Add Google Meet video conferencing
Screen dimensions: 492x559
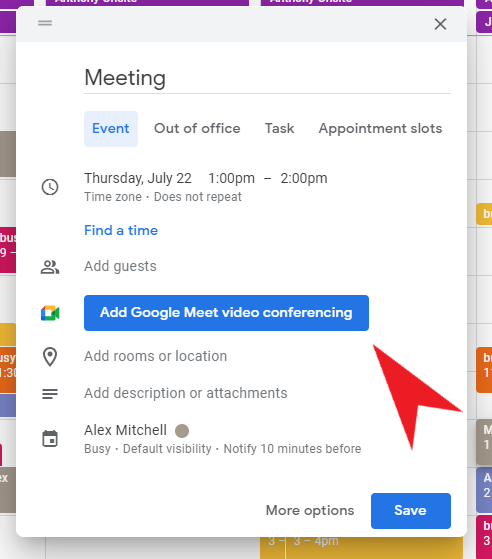pos(226,313)
